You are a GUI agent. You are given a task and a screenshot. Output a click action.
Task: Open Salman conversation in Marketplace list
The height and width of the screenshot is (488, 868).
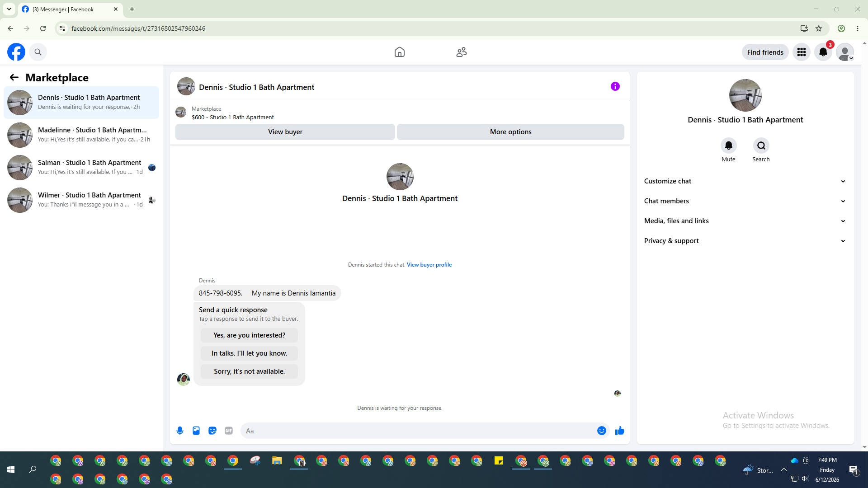click(x=81, y=168)
